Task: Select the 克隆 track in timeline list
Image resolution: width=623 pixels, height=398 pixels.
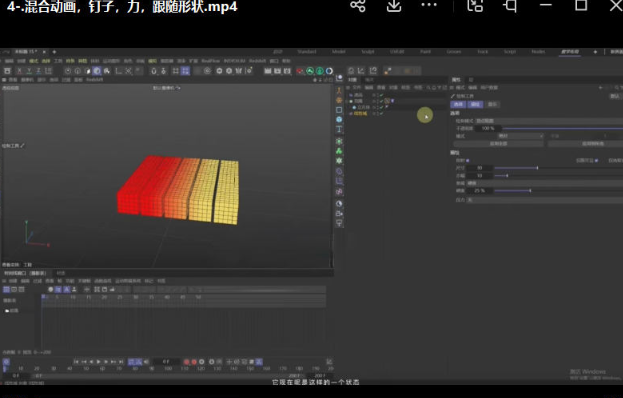Action: pos(14,311)
